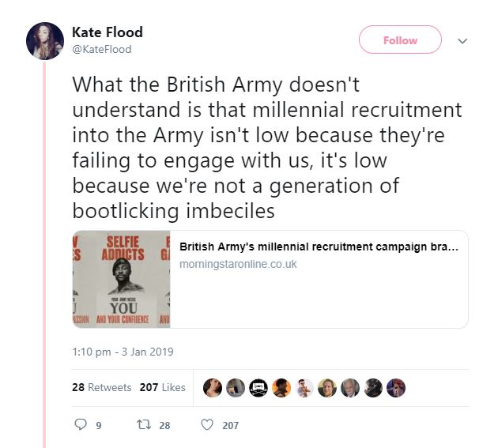498x448 pixels.
Task: Click the white-haired man liker avatar
Action: (350, 387)
